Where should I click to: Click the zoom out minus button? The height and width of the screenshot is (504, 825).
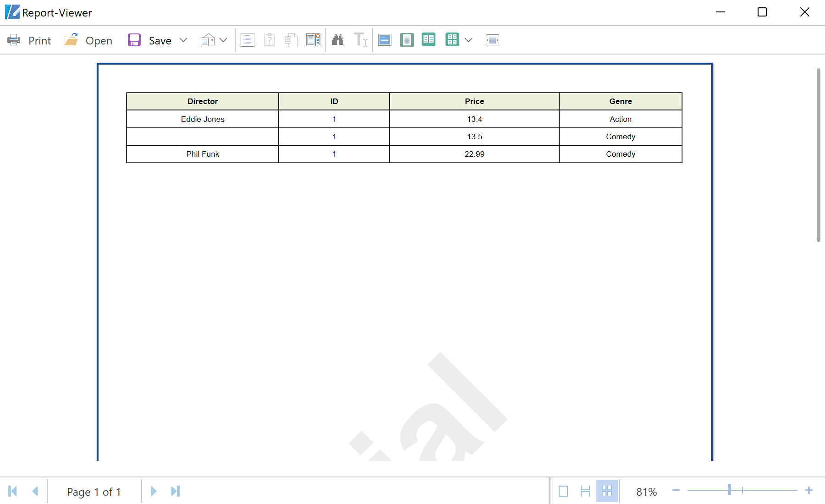(x=676, y=491)
